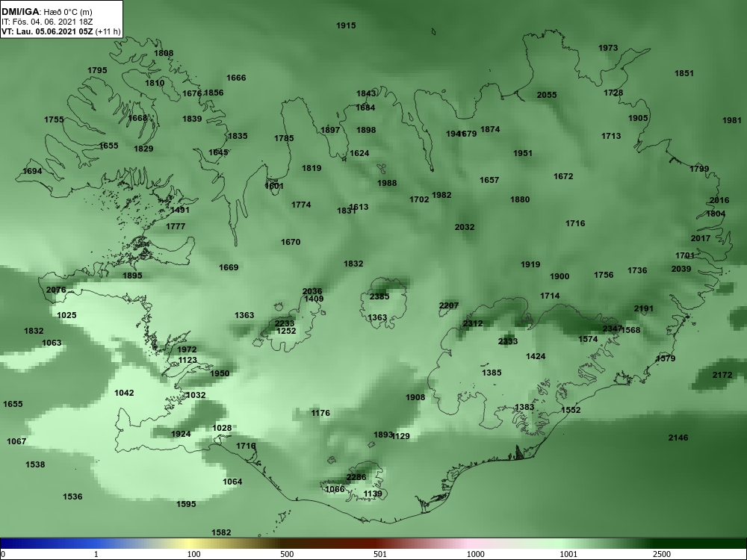Click the 2312 height value
The image size is (747, 560).
(473, 324)
